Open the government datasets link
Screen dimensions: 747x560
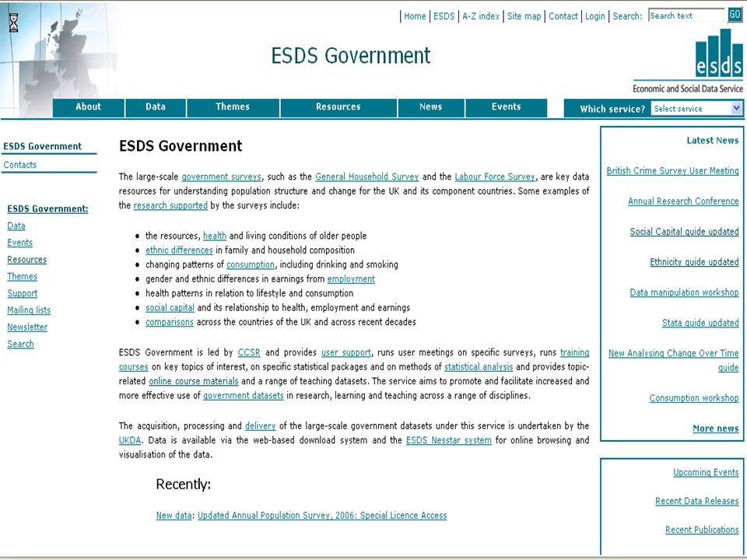[244, 395]
